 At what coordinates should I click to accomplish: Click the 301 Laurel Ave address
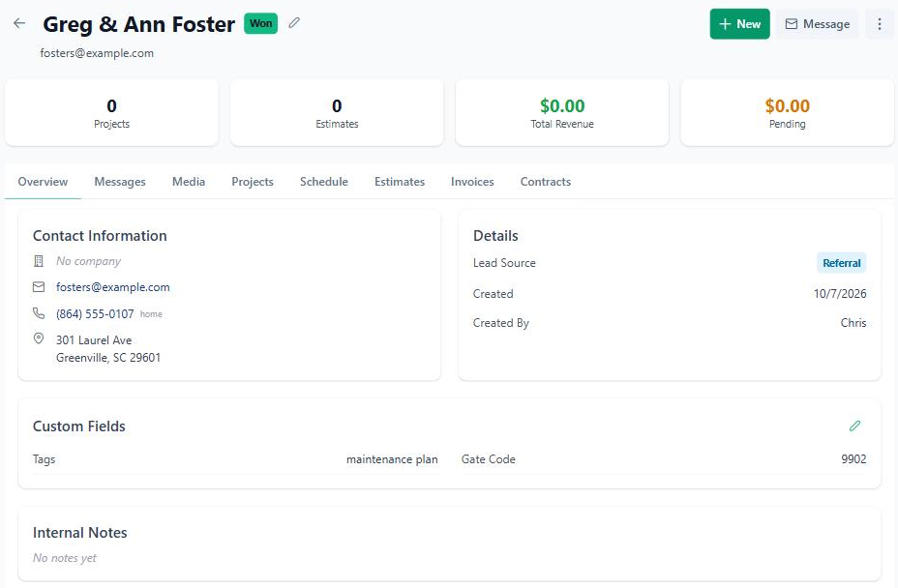(94, 340)
